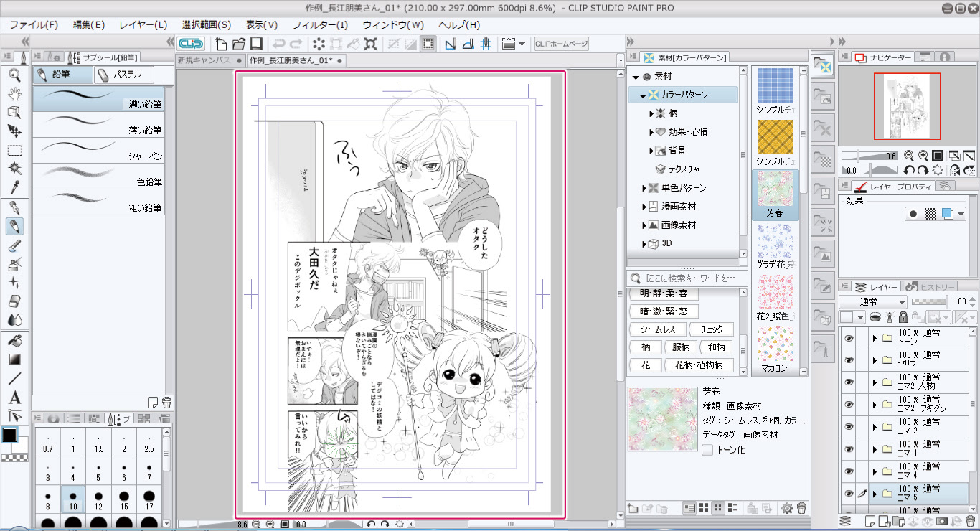Image resolution: width=980 pixels, height=531 pixels.
Task: Redo the last action
Action: (296, 44)
